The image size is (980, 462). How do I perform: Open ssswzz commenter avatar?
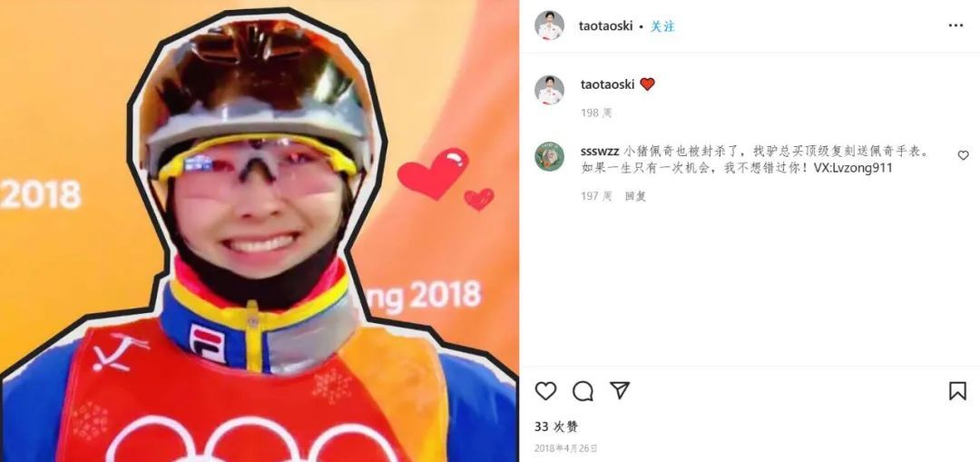549,156
